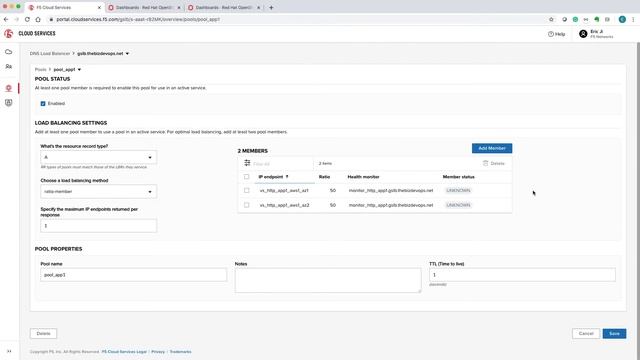The image size is (640, 360).
Task: Open the load balancing method dropdown
Action: click(x=98, y=191)
